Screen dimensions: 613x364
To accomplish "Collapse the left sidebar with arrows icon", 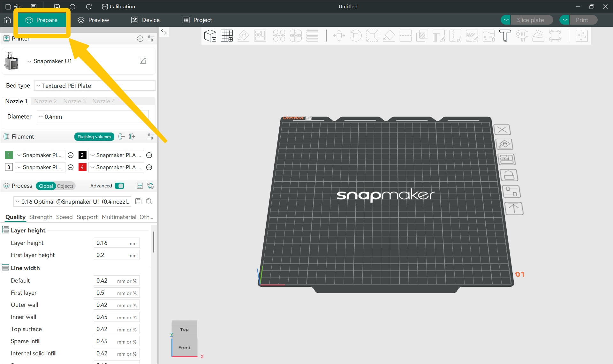I will point(164,32).
